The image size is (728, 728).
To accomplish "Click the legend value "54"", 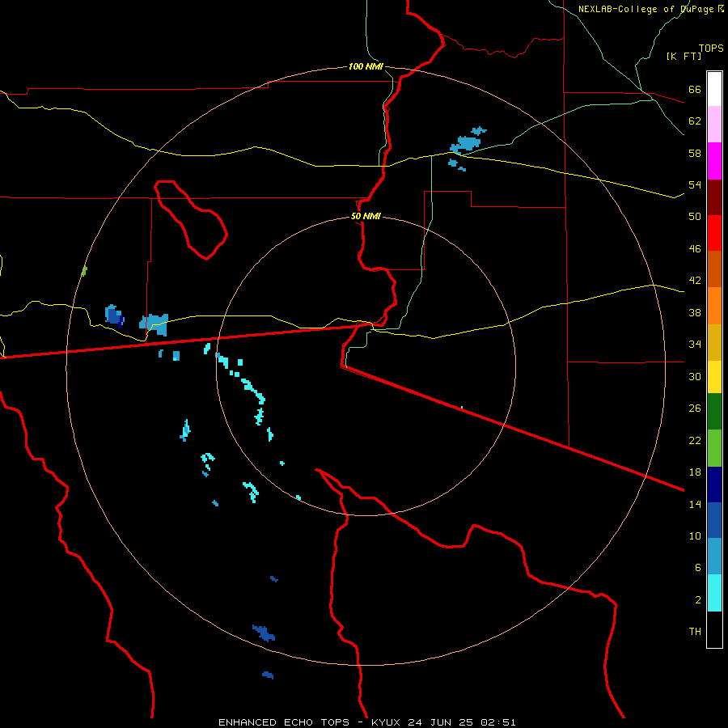I will click(x=695, y=184).
